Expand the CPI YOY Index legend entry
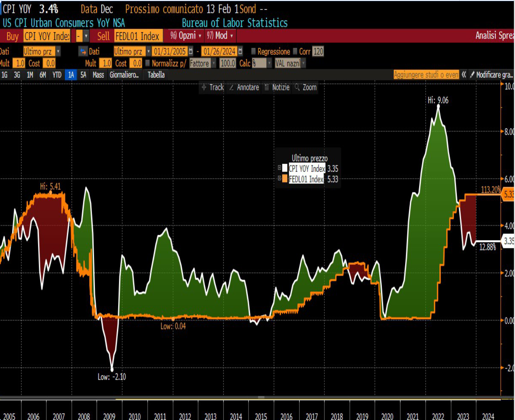Screen dimensions: 515x420 (279, 168)
